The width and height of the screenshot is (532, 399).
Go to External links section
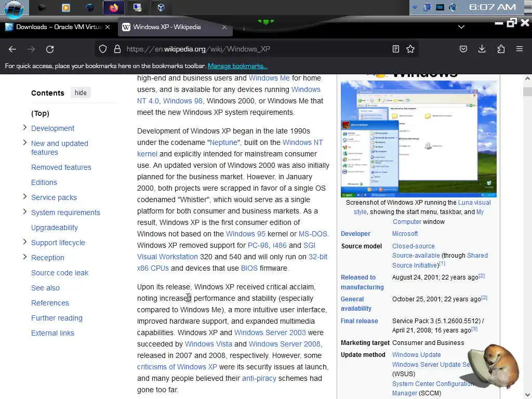click(52, 333)
